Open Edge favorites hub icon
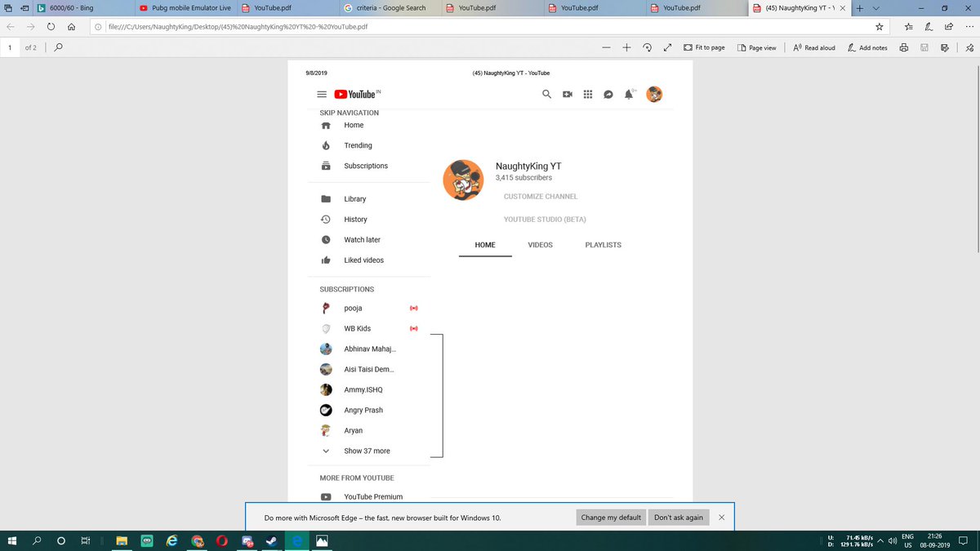 [x=908, y=26]
